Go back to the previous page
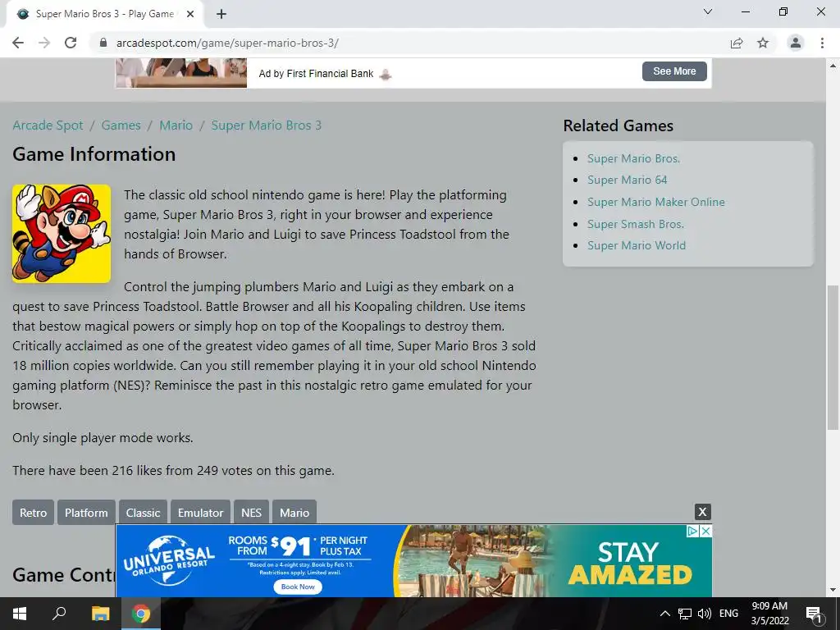840x630 pixels. pos(18,43)
